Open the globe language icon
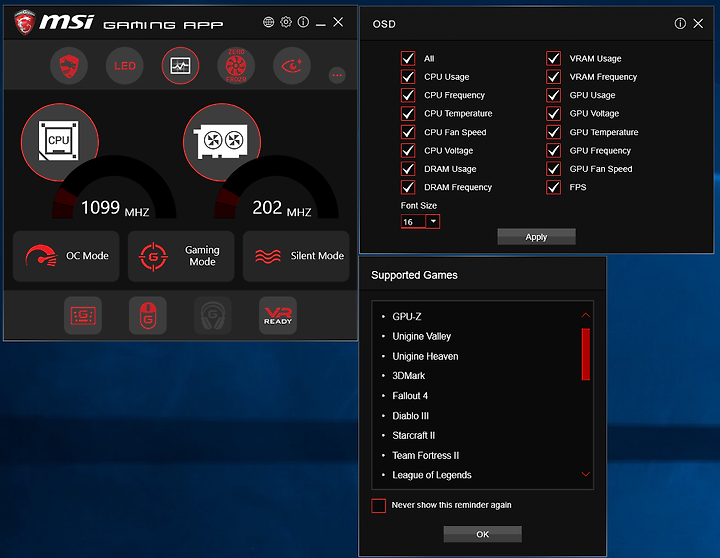The height and width of the screenshot is (558, 720). pyautogui.click(x=269, y=22)
